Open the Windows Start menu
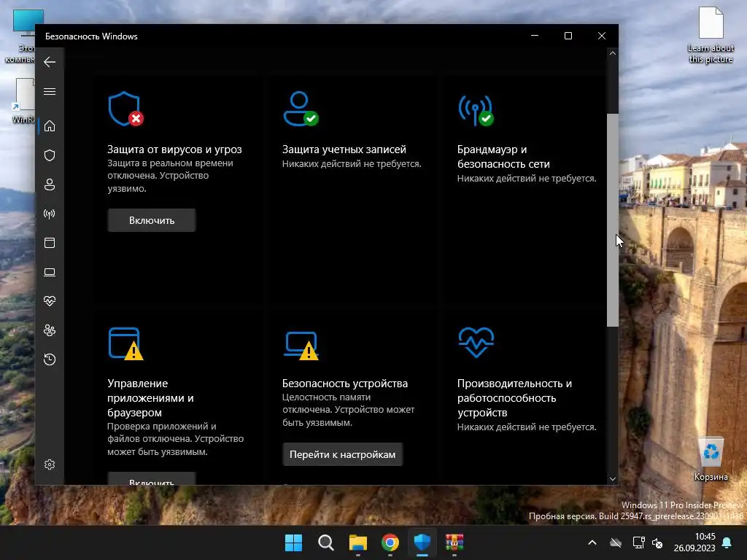Image resolution: width=747 pixels, height=560 pixels. (293, 542)
